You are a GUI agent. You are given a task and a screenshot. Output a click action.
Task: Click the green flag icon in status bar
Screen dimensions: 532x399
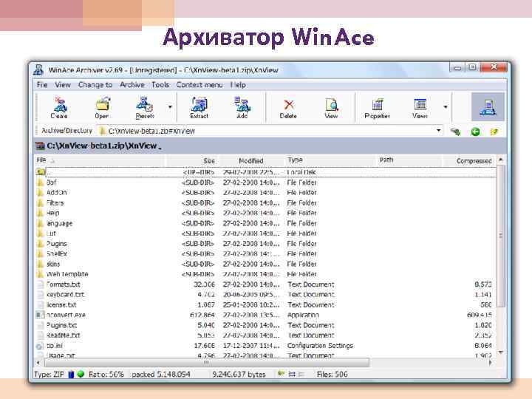281,374
